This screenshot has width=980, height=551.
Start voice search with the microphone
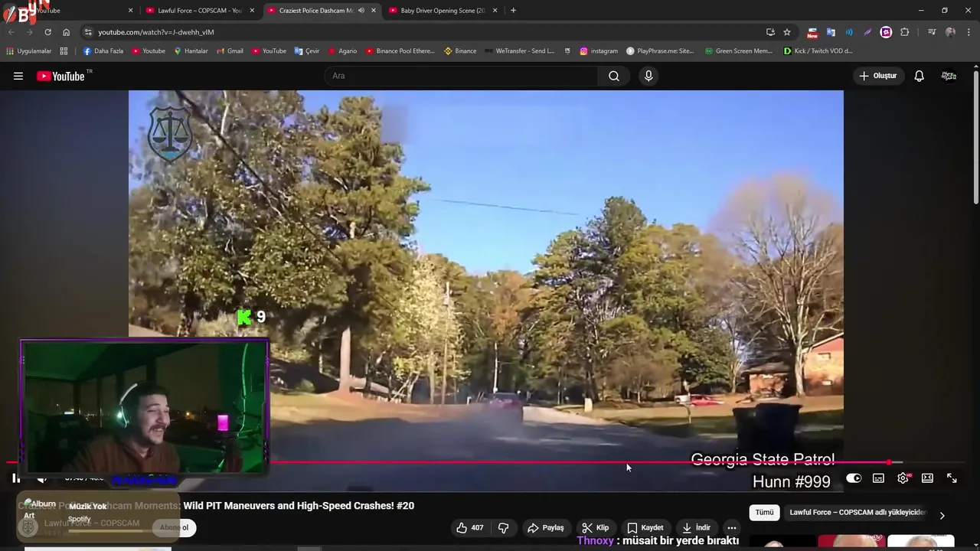648,76
